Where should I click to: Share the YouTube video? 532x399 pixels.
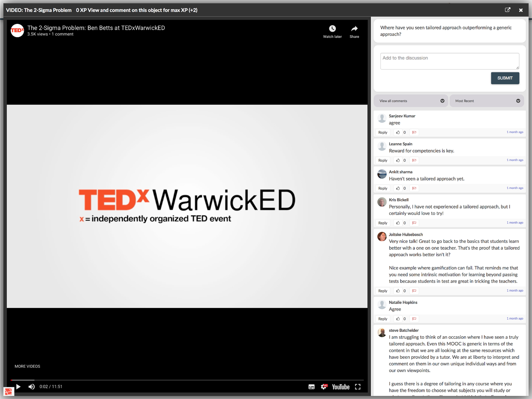tap(354, 32)
